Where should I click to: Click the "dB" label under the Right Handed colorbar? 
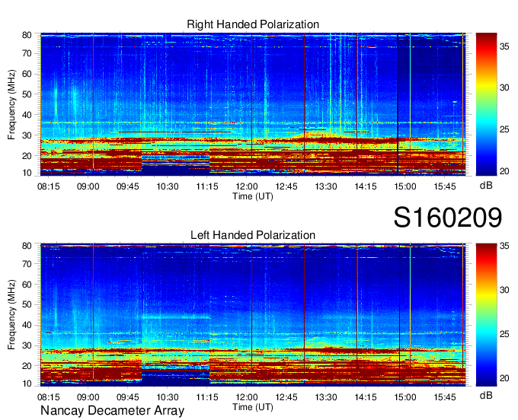coord(486,186)
